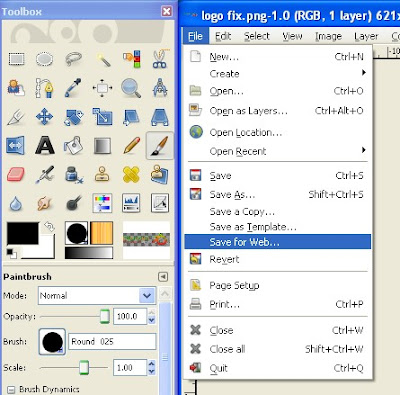Select the Scissors Select tool
The width and height of the screenshot is (400, 395).
pos(160,59)
